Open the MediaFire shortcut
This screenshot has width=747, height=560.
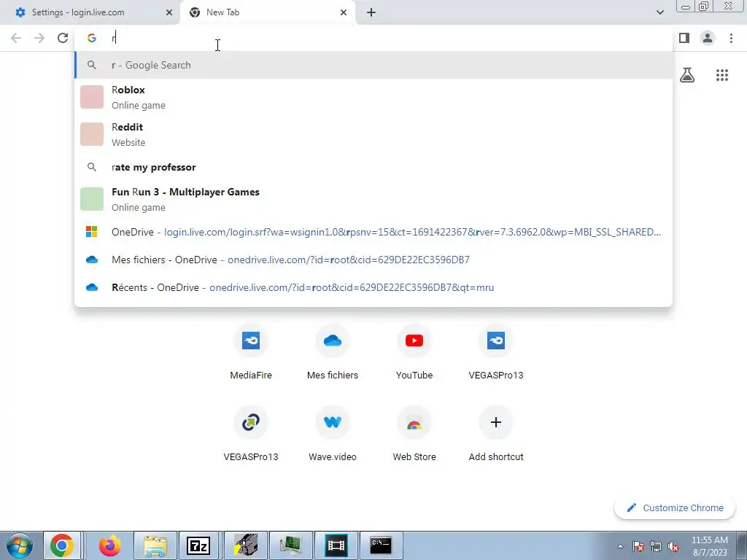(x=251, y=354)
